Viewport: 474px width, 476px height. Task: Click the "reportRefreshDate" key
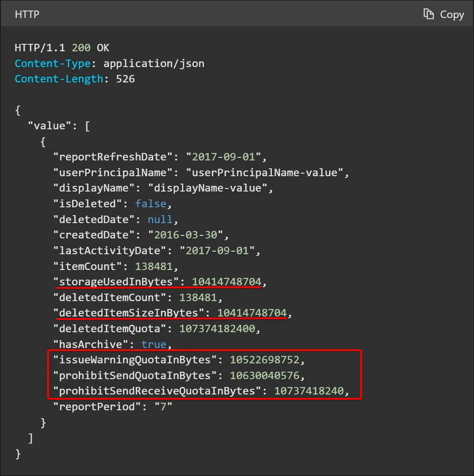tap(113, 157)
